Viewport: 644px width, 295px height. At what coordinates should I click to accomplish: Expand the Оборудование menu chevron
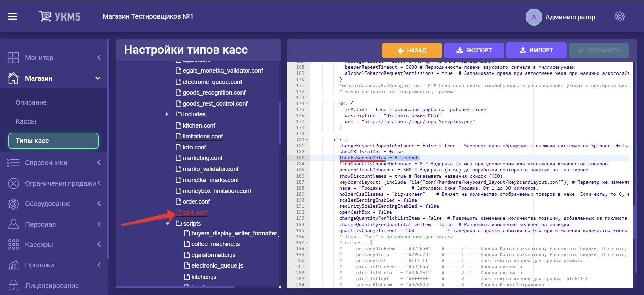(x=99, y=204)
